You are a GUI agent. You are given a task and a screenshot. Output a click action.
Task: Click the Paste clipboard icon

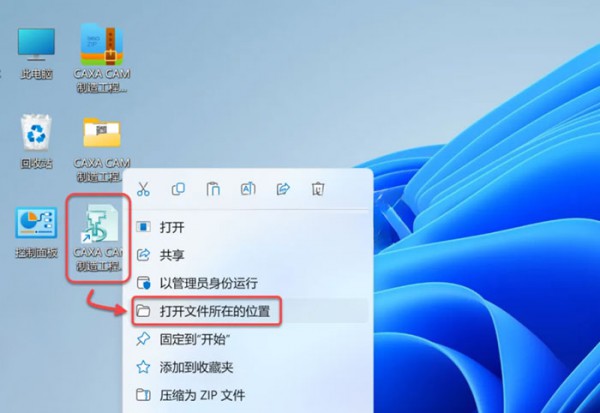click(x=213, y=189)
